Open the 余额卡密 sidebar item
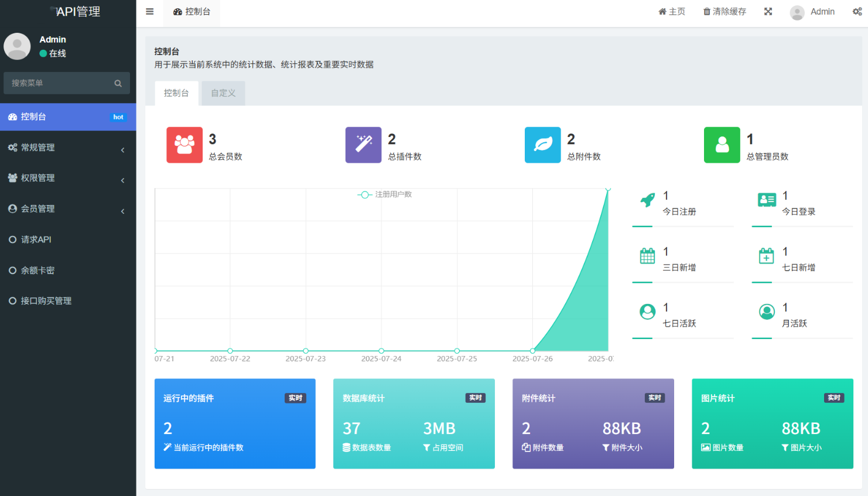 tap(68, 271)
